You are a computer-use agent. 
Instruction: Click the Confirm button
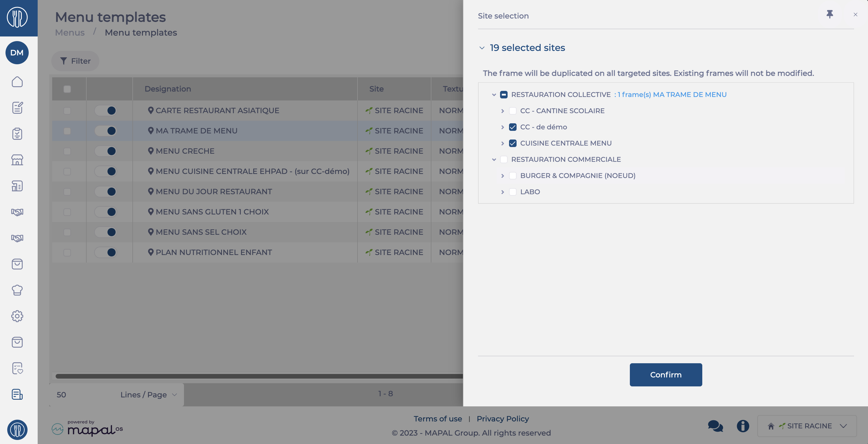point(665,375)
